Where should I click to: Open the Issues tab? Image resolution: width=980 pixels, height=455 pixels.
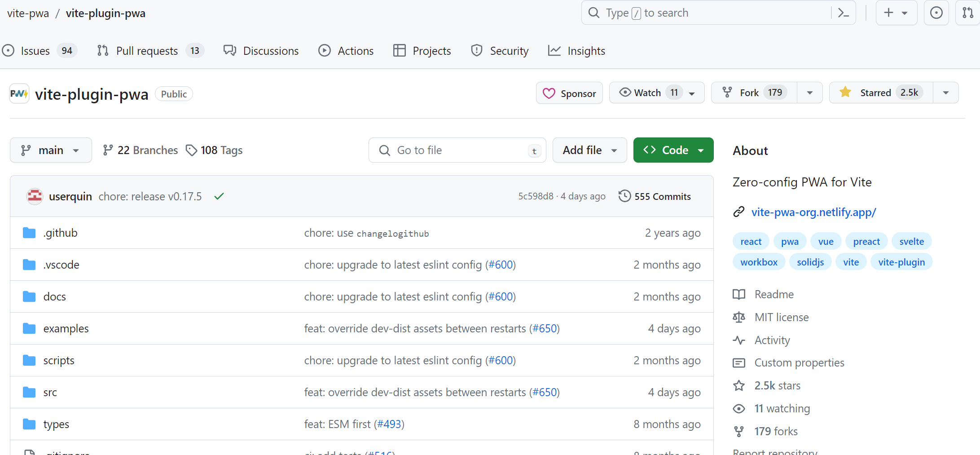click(x=40, y=51)
